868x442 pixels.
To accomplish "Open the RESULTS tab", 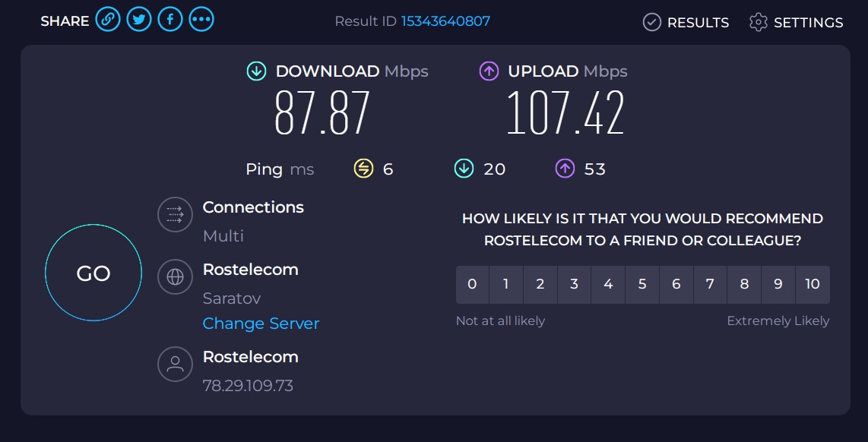I will click(686, 22).
